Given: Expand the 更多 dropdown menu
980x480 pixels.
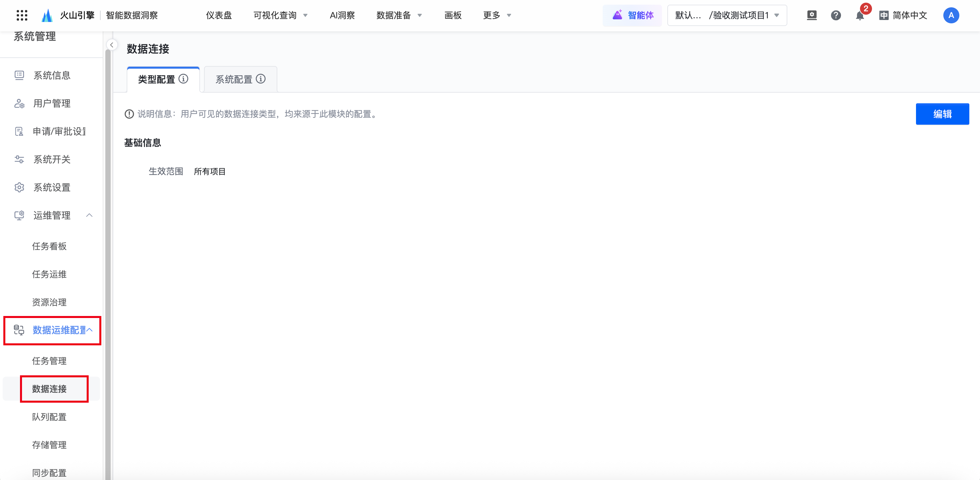Looking at the screenshot, I should tap(497, 15).
